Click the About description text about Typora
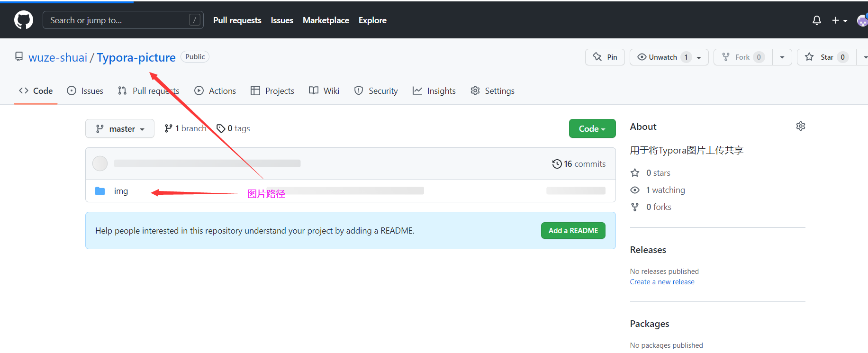 click(x=687, y=150)
